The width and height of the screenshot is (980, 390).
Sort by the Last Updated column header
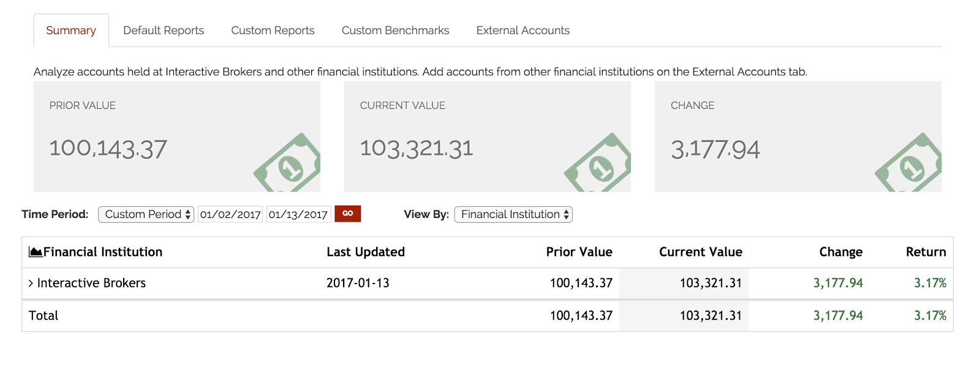click(366, 252)
